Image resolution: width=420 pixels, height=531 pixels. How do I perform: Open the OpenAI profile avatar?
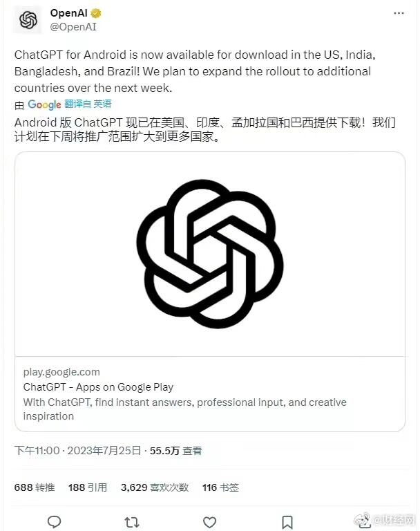(28, 20)
